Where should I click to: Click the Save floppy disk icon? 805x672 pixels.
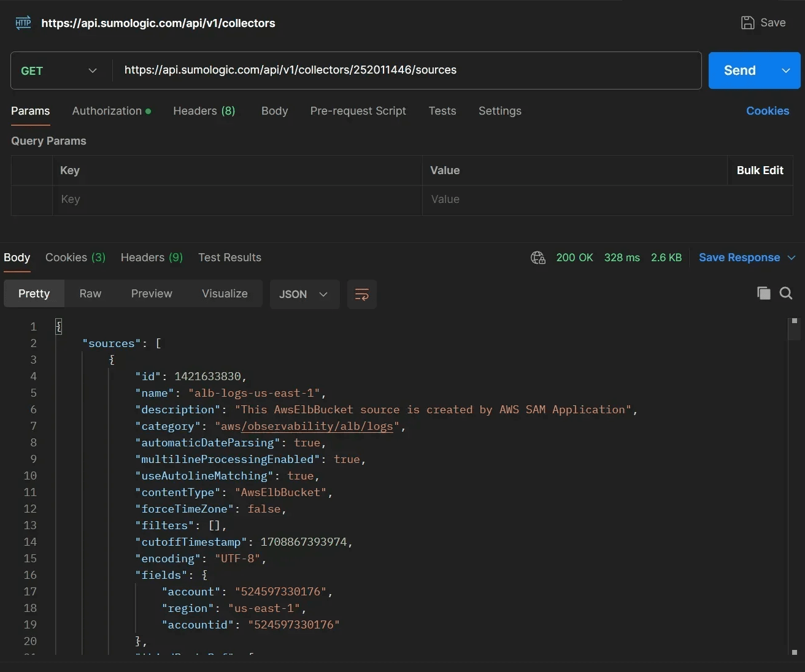pyautogui.click(x=747, y=23)
